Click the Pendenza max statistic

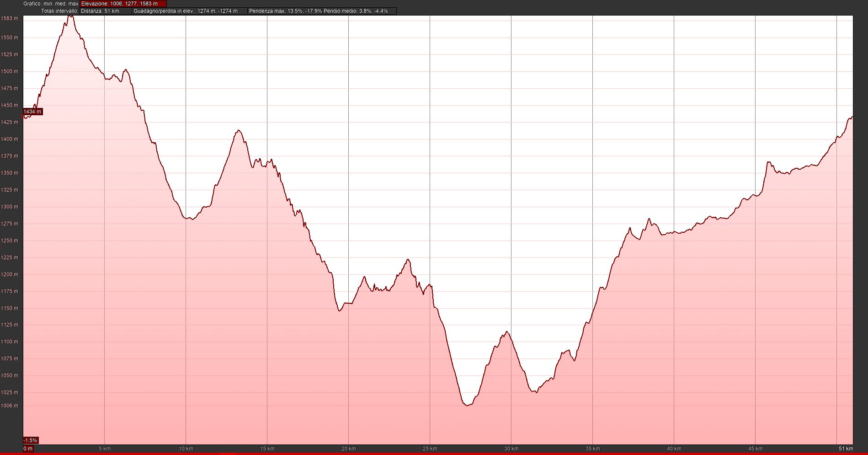(x=285, y=11)
